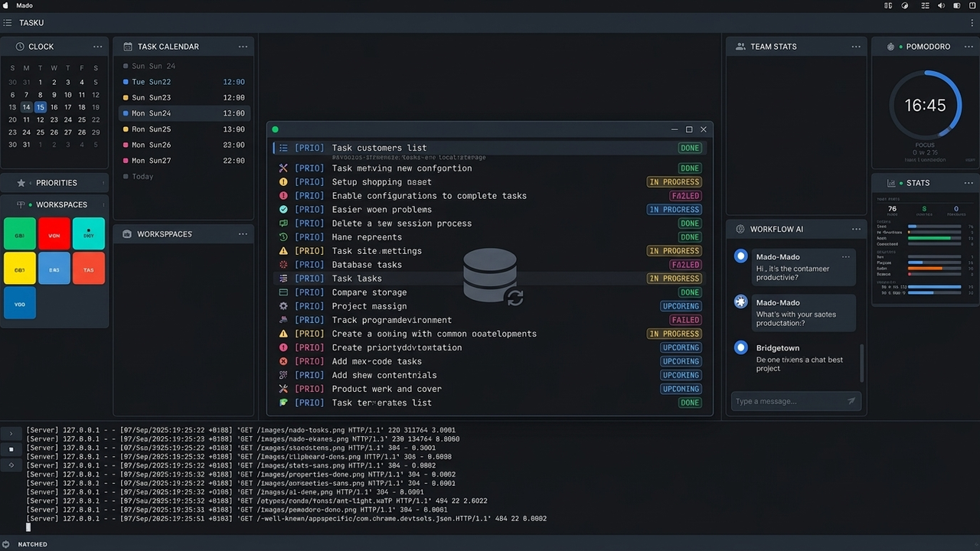The image size is (980, 551).
Task: Click the chart icon beside STATS
Action: pos(891,183)
